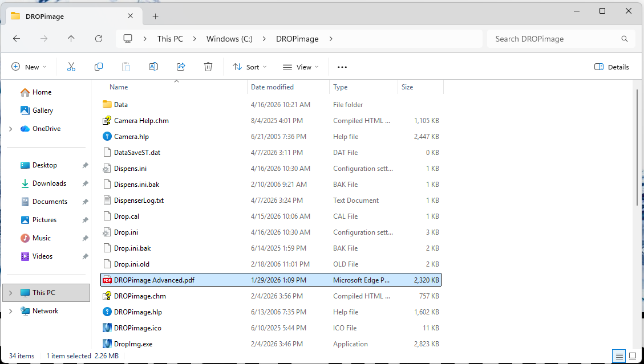The height and width of the screenshot is (364, 644).
Task: Refresh the current folder view
Action: pyautogui.click(x=99, y=39)
